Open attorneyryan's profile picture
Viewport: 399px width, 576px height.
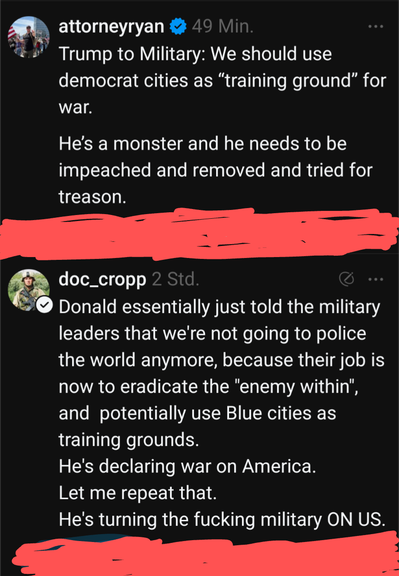[x=29, y=37]
